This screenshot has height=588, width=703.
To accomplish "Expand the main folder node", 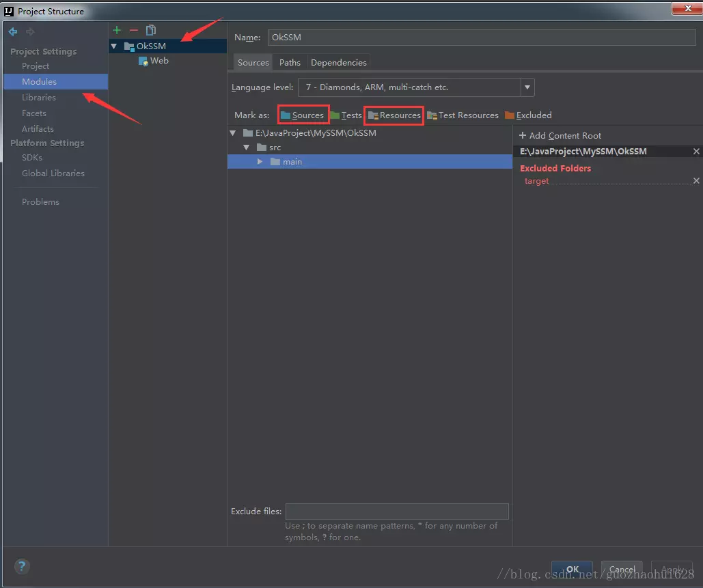I will tap(260, 162).
